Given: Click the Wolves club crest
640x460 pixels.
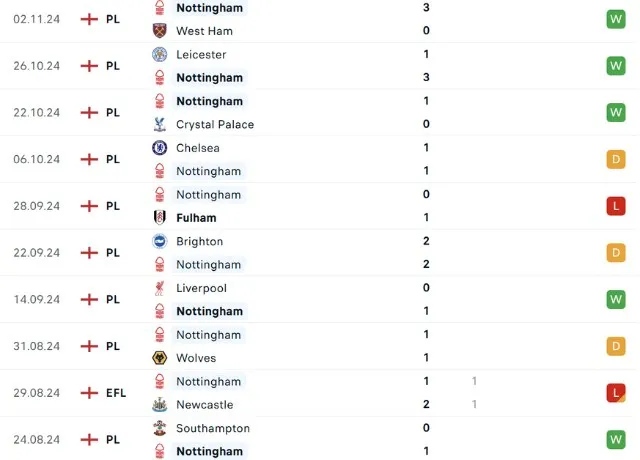Looking at the screenshot, I should [x=159, y=358].
